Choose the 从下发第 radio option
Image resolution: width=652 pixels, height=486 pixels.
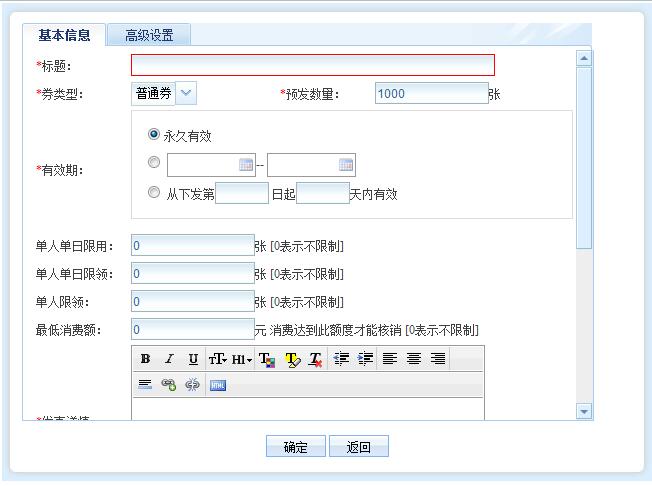[x=154, y=193]
